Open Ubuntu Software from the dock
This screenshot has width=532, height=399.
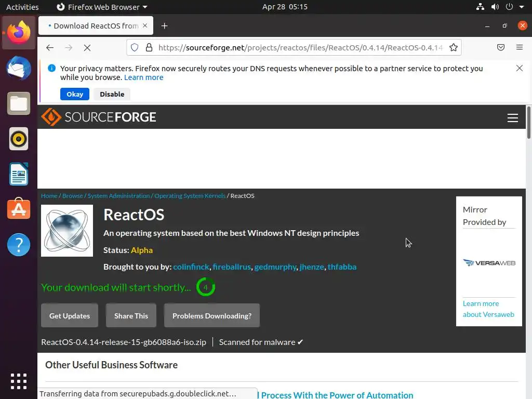click(x=19, y=209)
